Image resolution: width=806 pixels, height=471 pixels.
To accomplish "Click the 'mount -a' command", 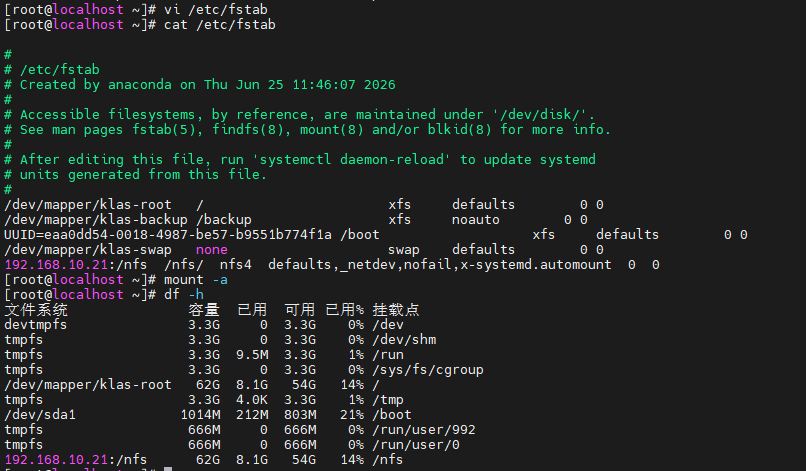I will coord(196,280).
